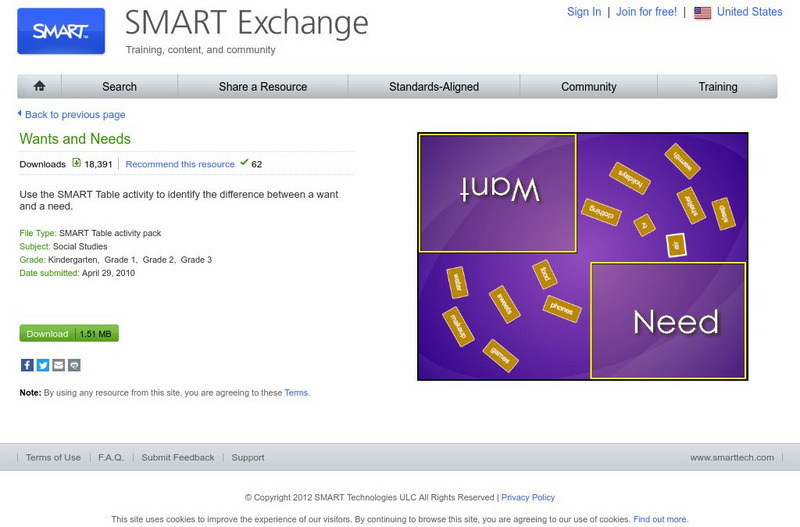Go to Community tab
This screenshot has width=800, height=527.
[589, 87]
